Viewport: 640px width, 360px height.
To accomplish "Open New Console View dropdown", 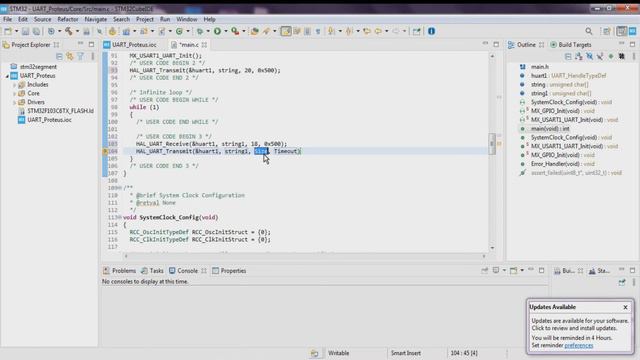I will coord(522,270).
